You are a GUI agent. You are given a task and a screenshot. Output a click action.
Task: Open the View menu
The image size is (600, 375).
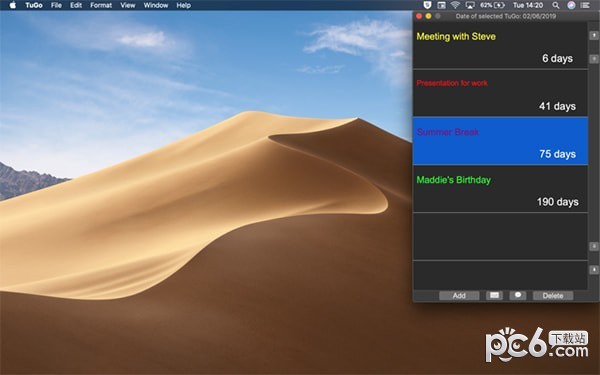[x=128, y=5]
